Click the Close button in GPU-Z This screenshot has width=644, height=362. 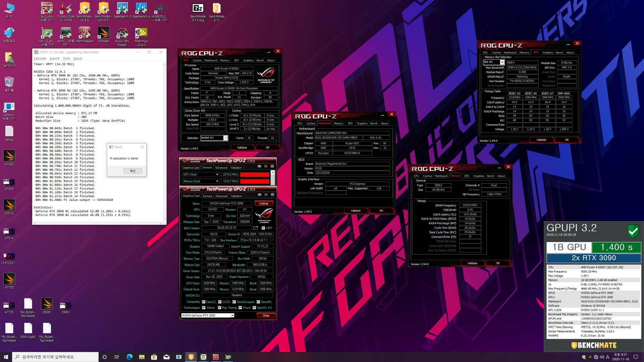[x=266, y=315]
